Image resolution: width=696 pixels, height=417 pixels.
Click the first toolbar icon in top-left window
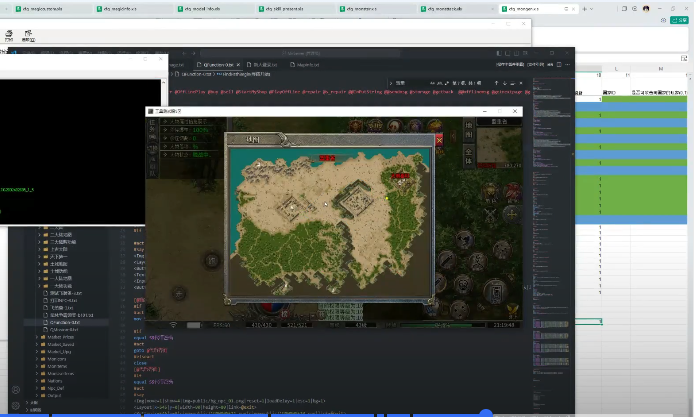click(x=9, y=35)
